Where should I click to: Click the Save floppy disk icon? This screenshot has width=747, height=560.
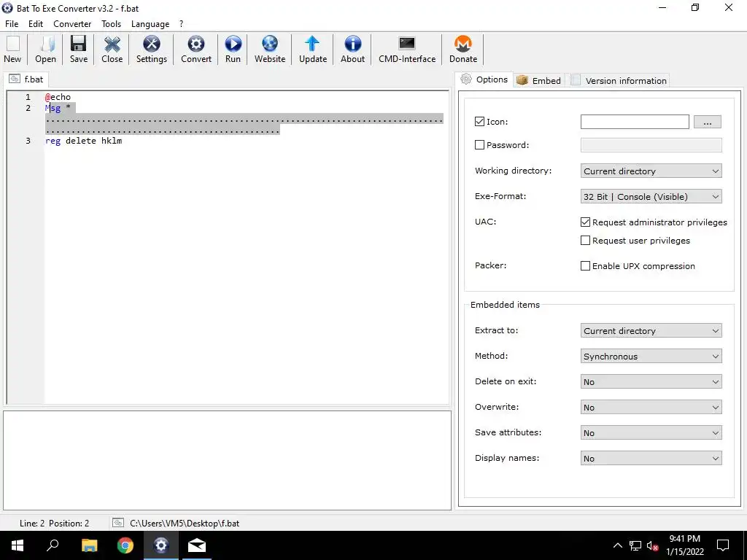pyautogui.click(x=78, y=44)
